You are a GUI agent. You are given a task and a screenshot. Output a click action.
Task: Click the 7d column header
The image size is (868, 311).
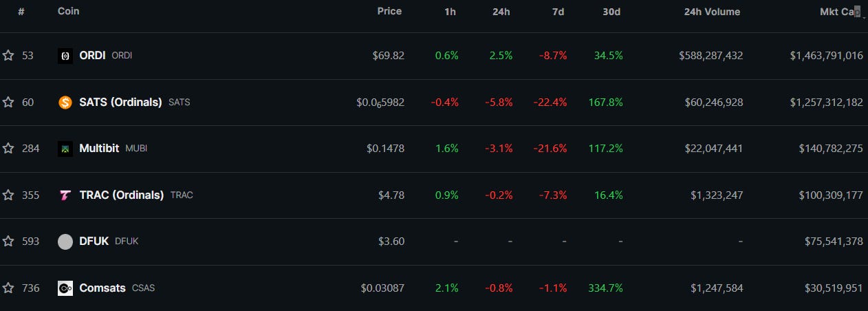coord(558,12)
